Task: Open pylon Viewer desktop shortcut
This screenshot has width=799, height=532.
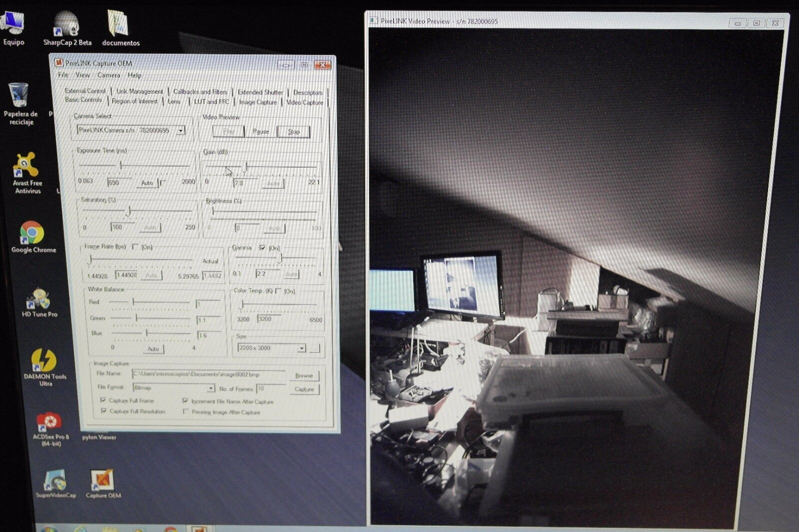Action: click(x=99, y=437)
